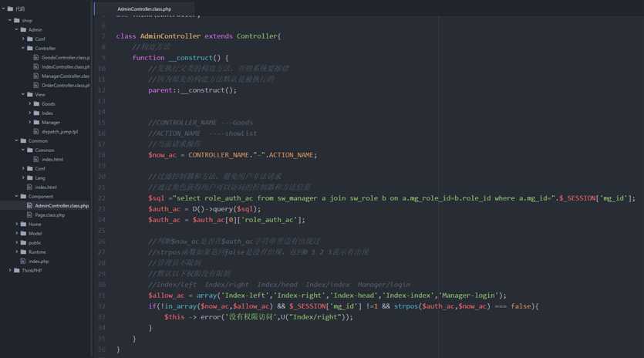The image size is (644, 358).
Task: Click the 'if(!in_array($now_ac,$allow_ac)' code line
Action: [343, 306]
